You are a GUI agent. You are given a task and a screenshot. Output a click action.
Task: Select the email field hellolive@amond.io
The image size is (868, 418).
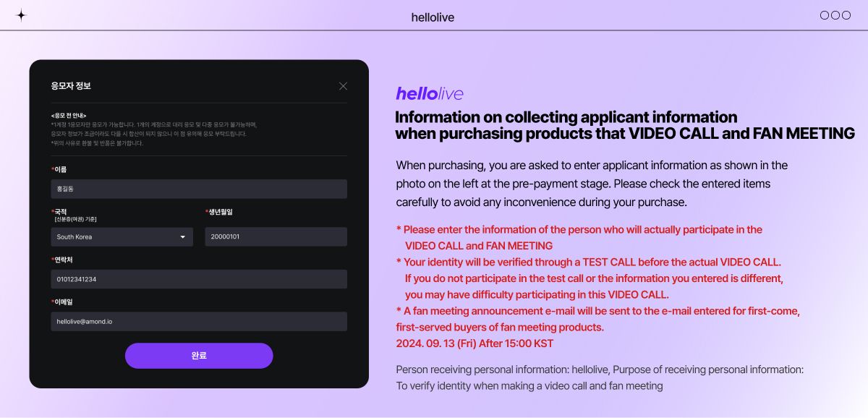(x=199, y=321)
